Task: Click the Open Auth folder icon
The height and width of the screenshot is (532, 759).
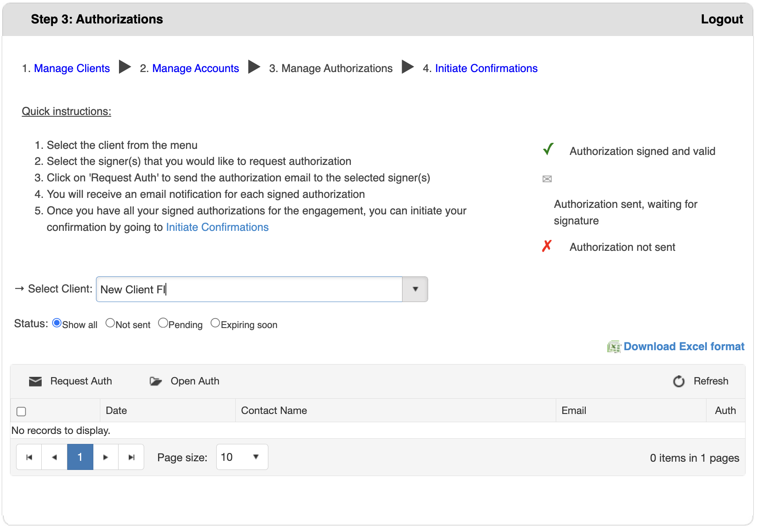Action: click(155, 381)
